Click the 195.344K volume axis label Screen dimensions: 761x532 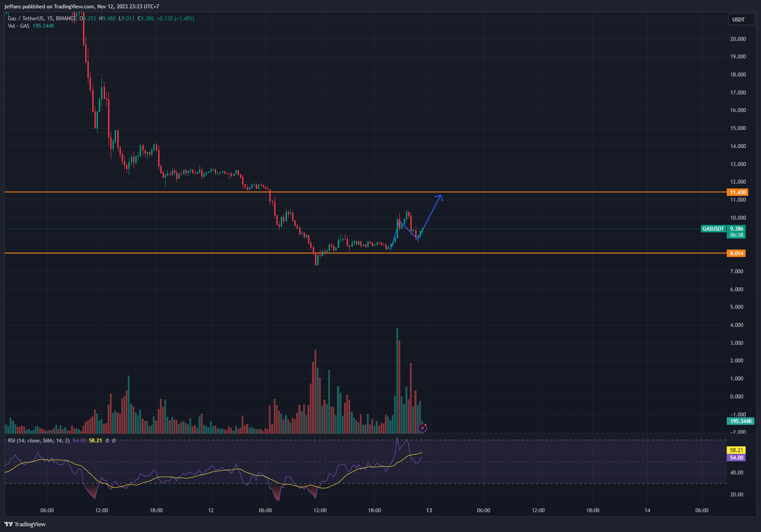click(x=741, y=421)
